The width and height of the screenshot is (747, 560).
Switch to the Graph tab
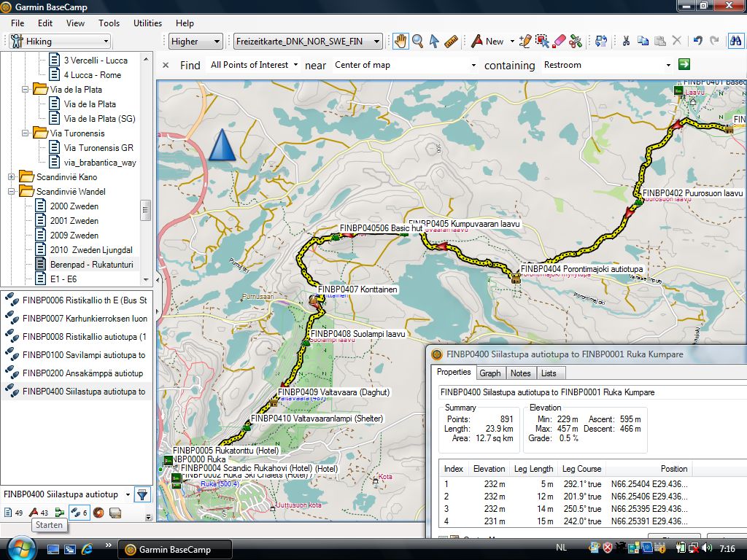pyautogui.click(x=489, y=373)
